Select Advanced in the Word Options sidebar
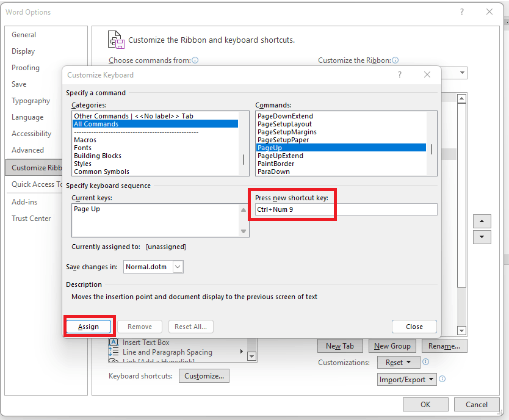This screenshot has height=420, width=509. [x=27, y=150]
